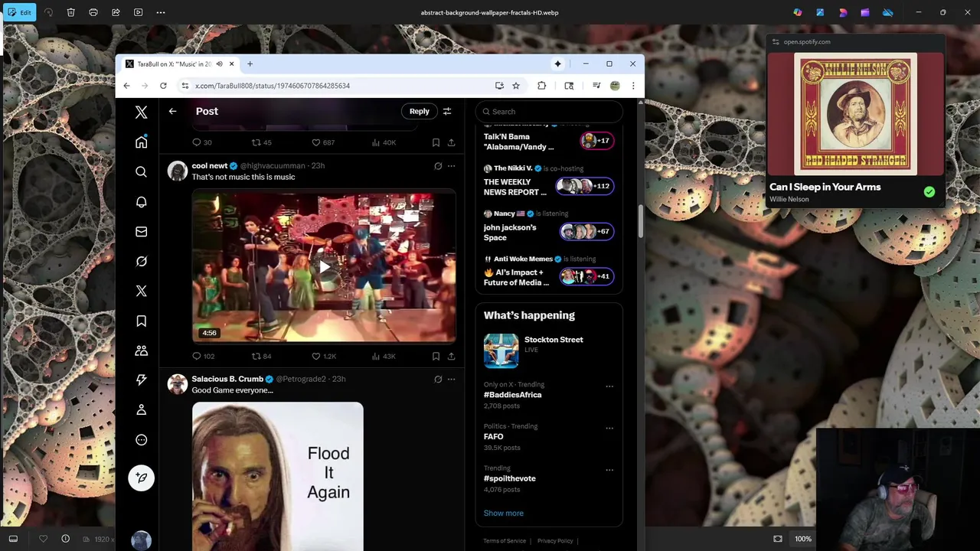Open the #BaddiesAfrica trending topic
980x551 pixels.
click(x=512, y=395)
